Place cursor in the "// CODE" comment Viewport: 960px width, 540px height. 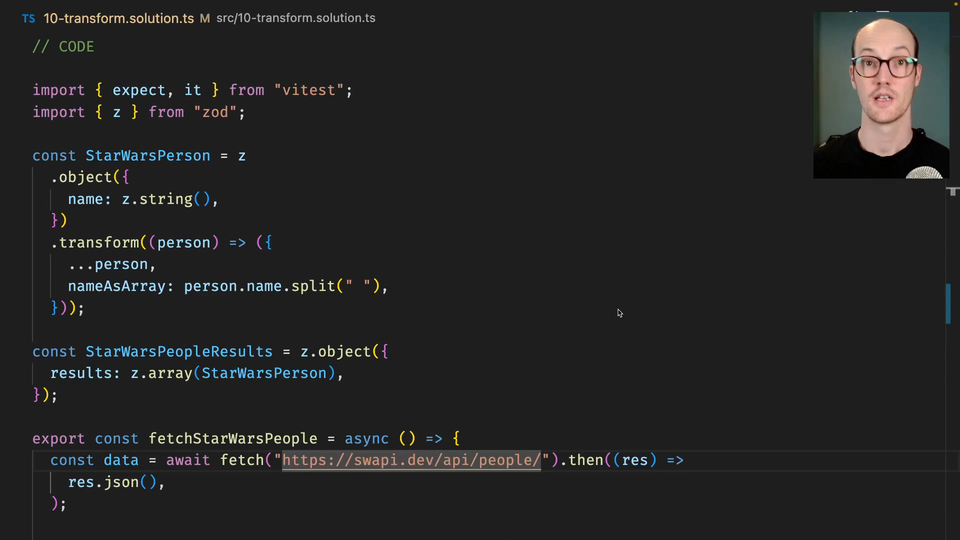[63, 46]
